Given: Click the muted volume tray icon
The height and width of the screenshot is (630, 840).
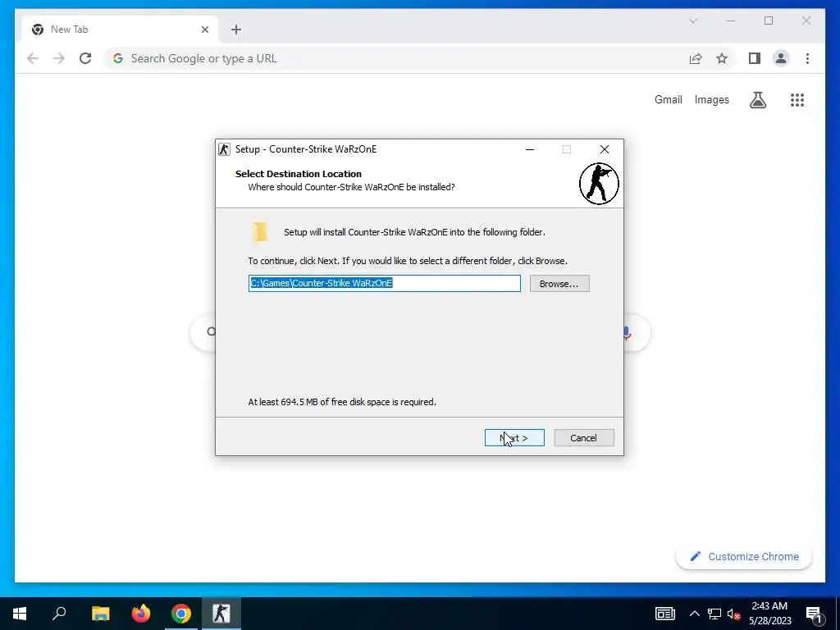Looking at the screenshot, I should [733, 614].
